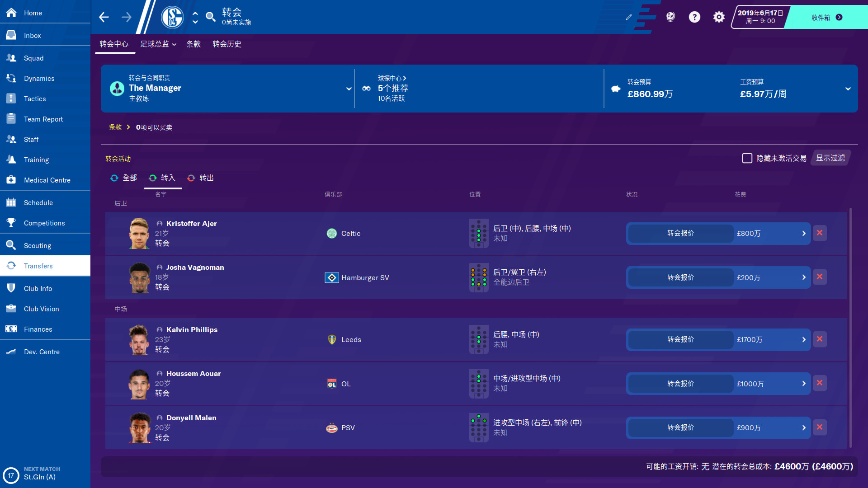Open the settings gear in the top bar
The height and width of the screenshot is (488, 868).
pos(718,17)
